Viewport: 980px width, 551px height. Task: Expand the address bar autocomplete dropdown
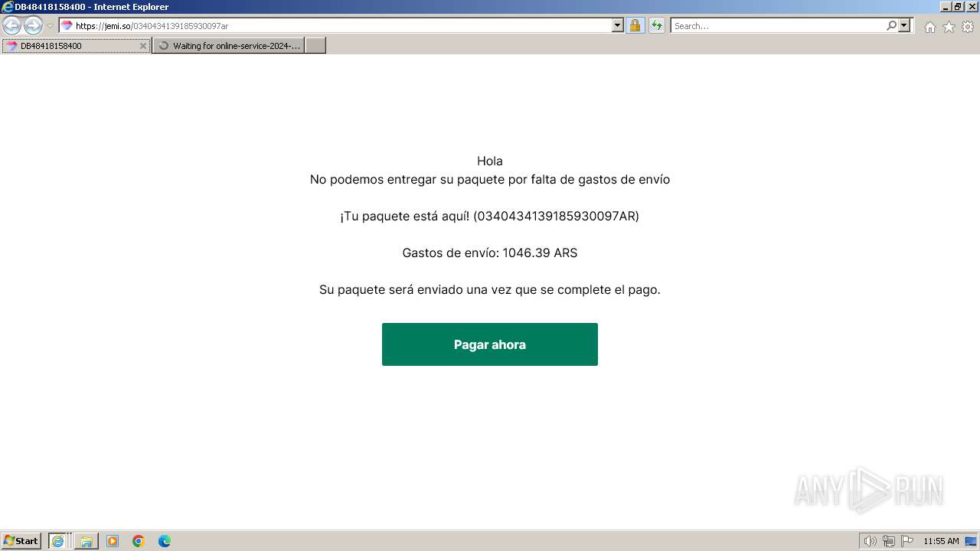pos(618,26)
